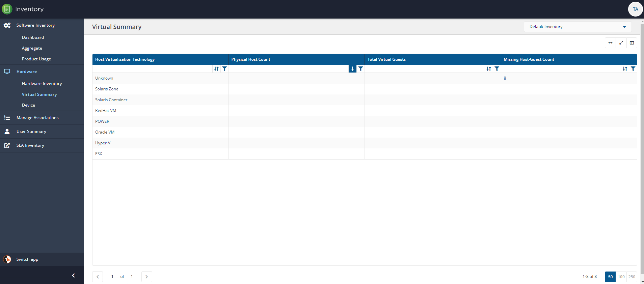Open Hardware Inventory
The image size is (644, 284).
(x=42, y=84)
